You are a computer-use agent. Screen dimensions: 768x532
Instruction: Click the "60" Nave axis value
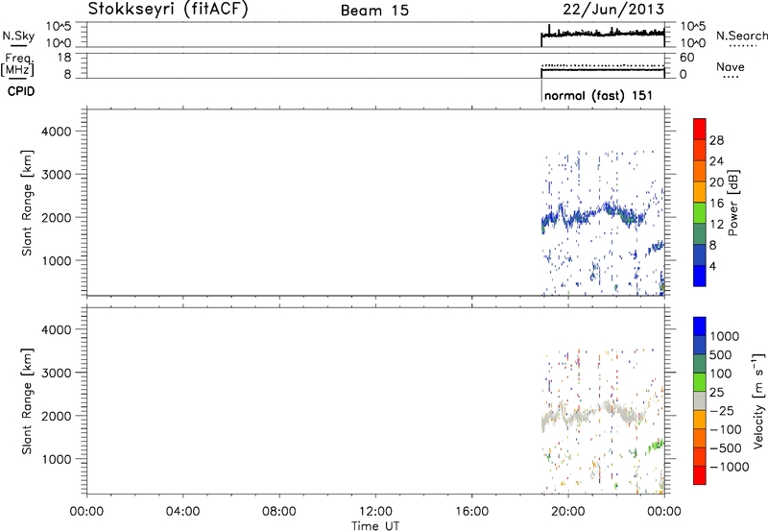(x=686, y=58)
